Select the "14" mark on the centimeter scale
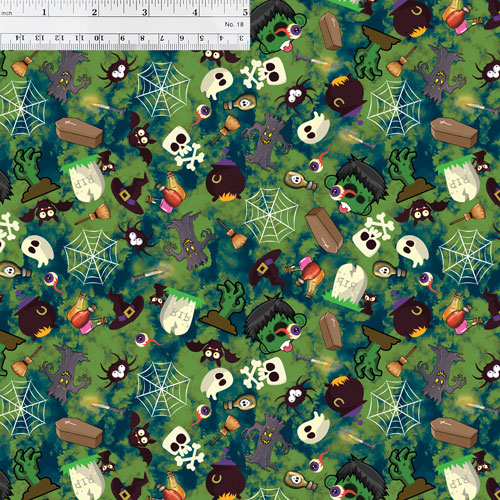Image resolution: width=500 pixels, height=500 pixels. (20, 38)
